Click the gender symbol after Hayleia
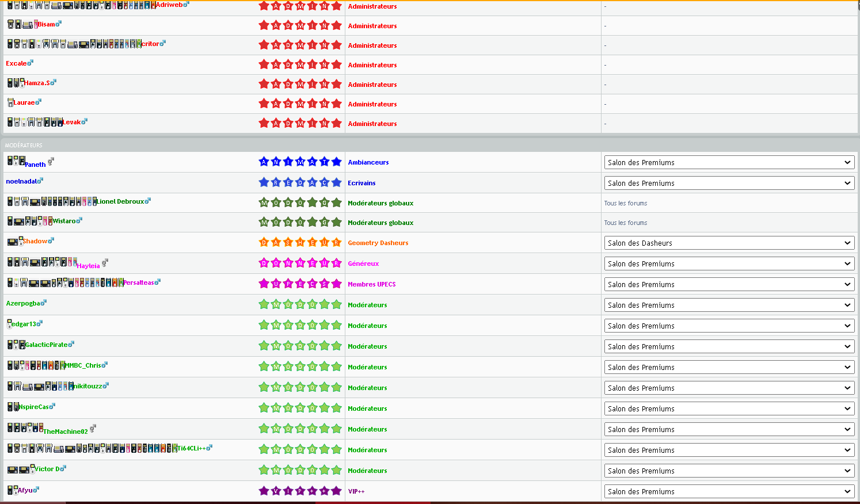Viewport: 860px width, 504px height. click(x=105, y=263)
